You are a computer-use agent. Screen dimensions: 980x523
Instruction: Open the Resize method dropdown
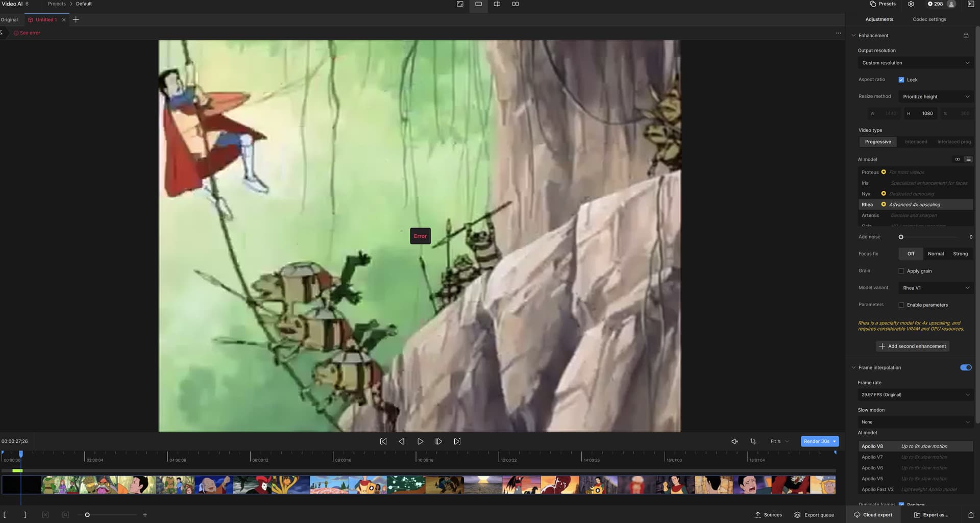coord(936,97)
